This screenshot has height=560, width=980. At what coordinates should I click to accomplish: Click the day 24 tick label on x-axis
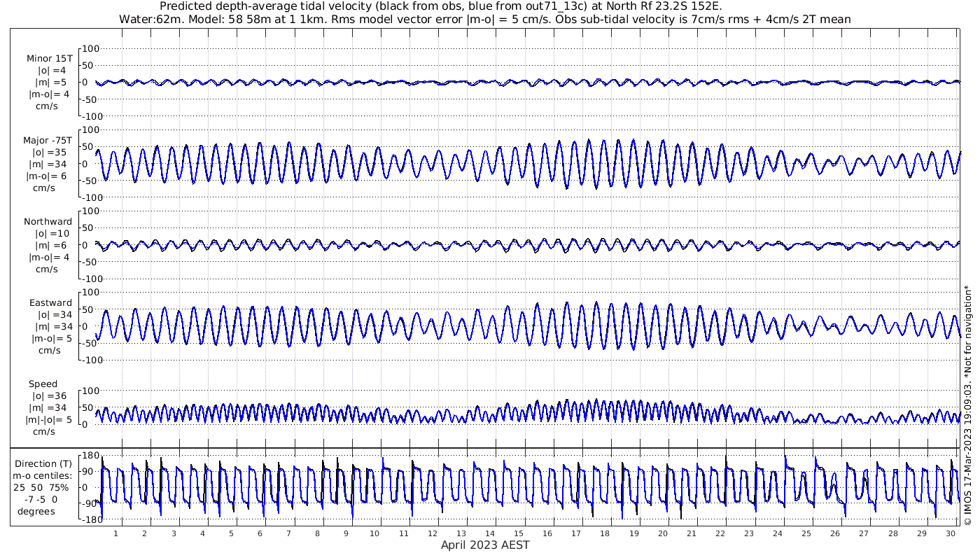pos(778,533)
